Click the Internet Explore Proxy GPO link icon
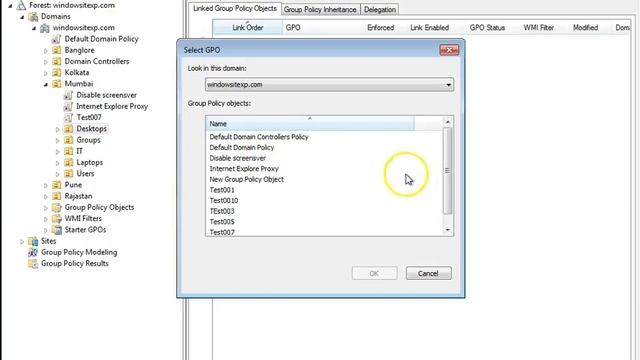 click(68, 107)
